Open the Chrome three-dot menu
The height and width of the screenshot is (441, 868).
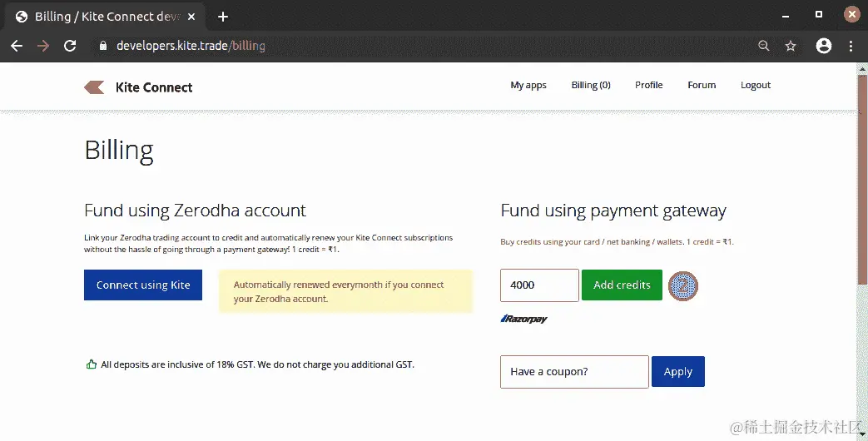[x=851, y=46]
